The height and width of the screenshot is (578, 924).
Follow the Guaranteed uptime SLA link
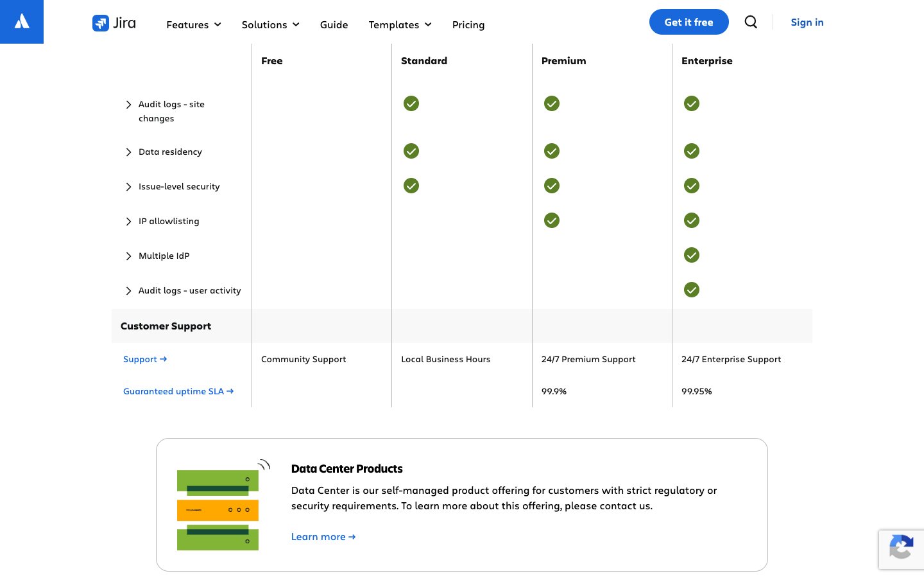click(178, 391)
